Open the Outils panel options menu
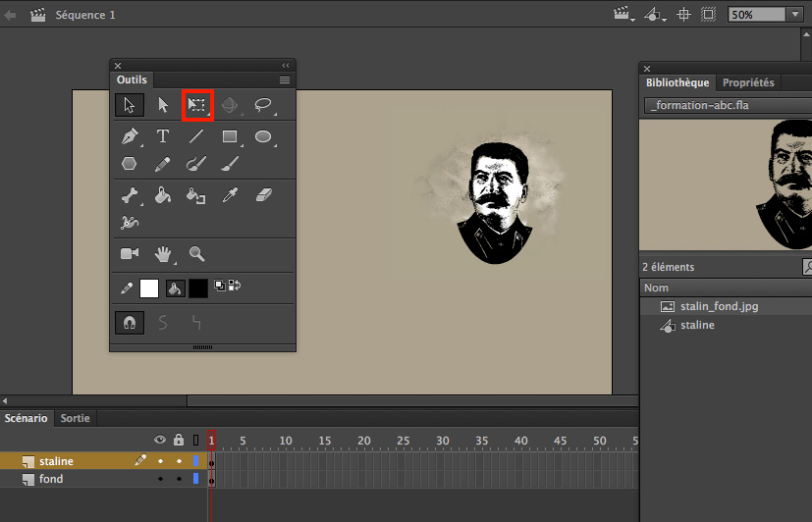 (285, 80)
